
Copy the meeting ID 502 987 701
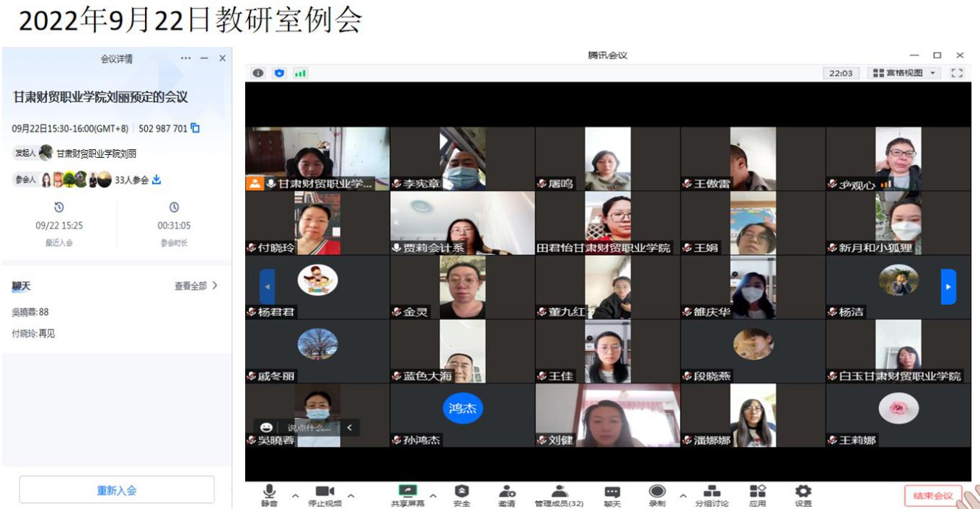pyautogui.click(x=195, y=128)
